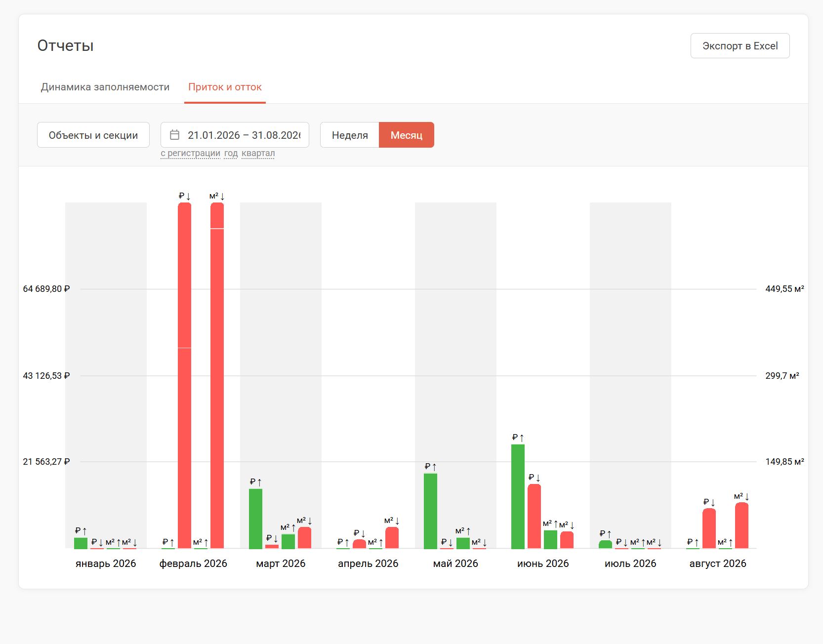Image resolution: width=823 pixels, height=644 pixels.
Task: Click the август 2026 axis label
Action: tap(718, 563)
